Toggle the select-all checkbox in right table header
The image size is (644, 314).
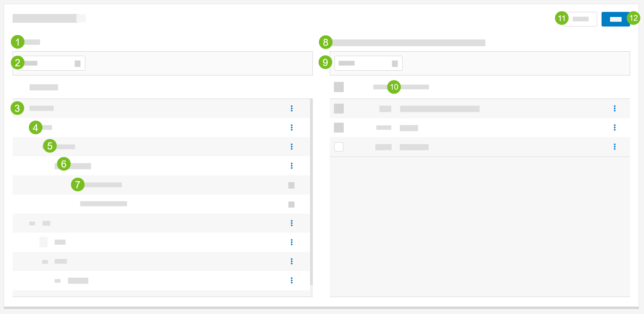(339, 87)
